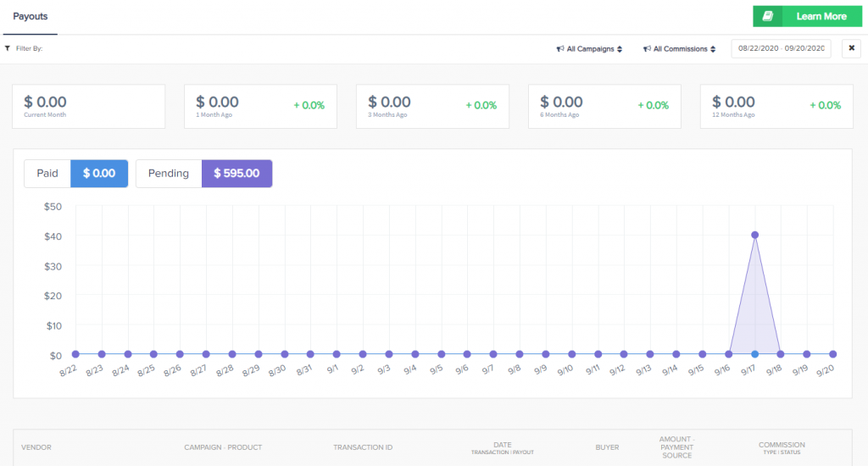This screenshot has width=868, height=466.
Task: Click the $595.00 pending amount badge
Action: [236, 174]
